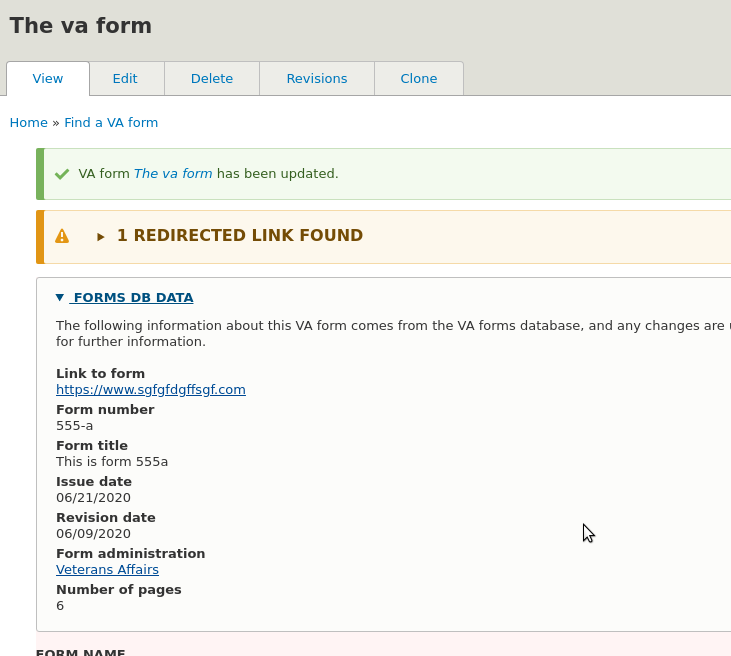
Task: Click the page title 'The va form'
Action: [81, 25]
